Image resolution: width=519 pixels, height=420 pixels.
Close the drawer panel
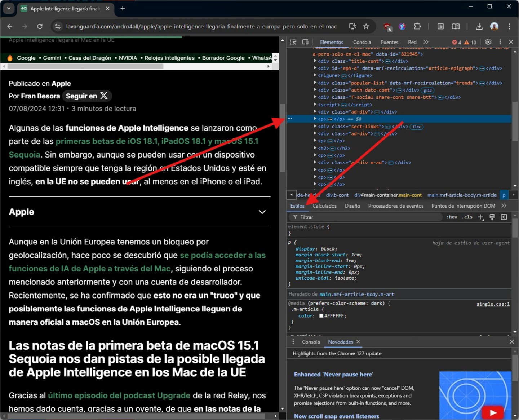512,342
